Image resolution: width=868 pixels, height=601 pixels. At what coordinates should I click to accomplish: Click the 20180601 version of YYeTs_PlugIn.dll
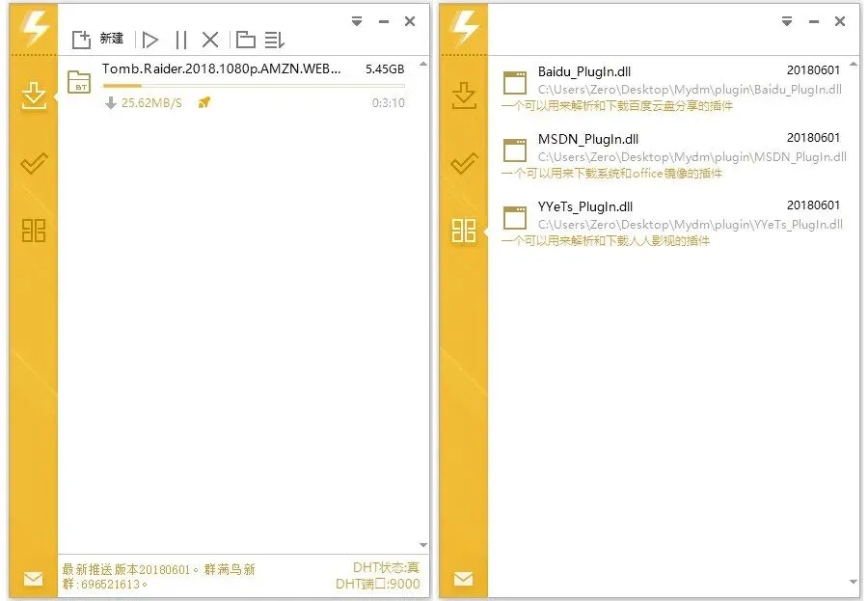click(x=813, y=205)
